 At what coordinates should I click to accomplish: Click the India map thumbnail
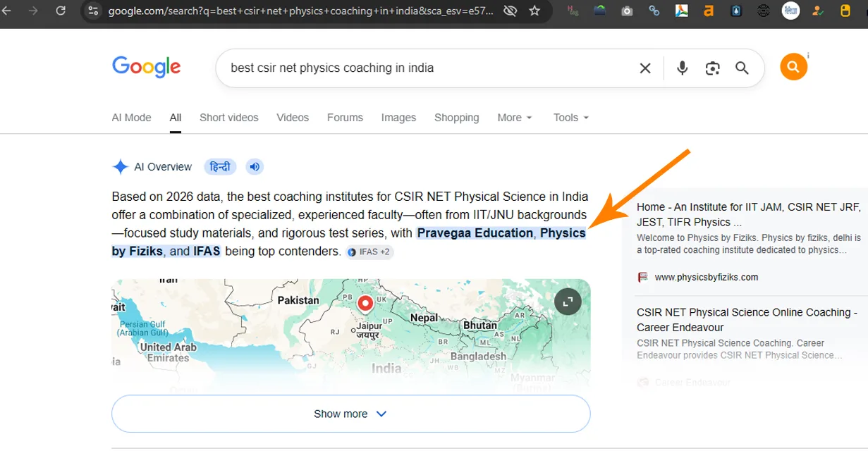(x=350, y=335)
